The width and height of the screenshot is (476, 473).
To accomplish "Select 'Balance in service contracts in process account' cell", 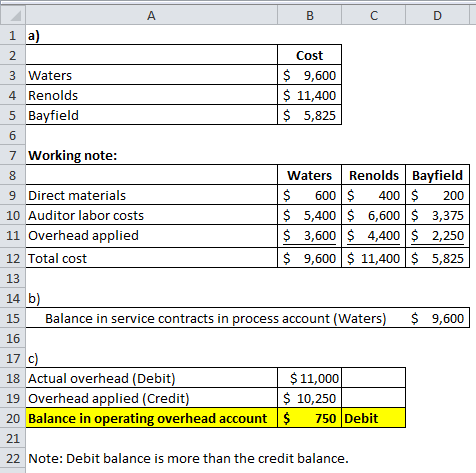I will click(x=215, y=318).
